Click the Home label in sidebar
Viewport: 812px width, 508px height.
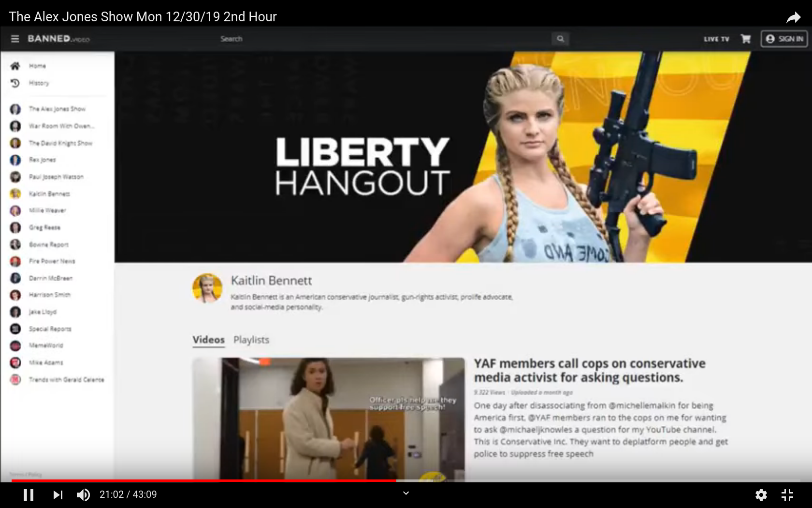pyautogui.click(x=37, y=66)
